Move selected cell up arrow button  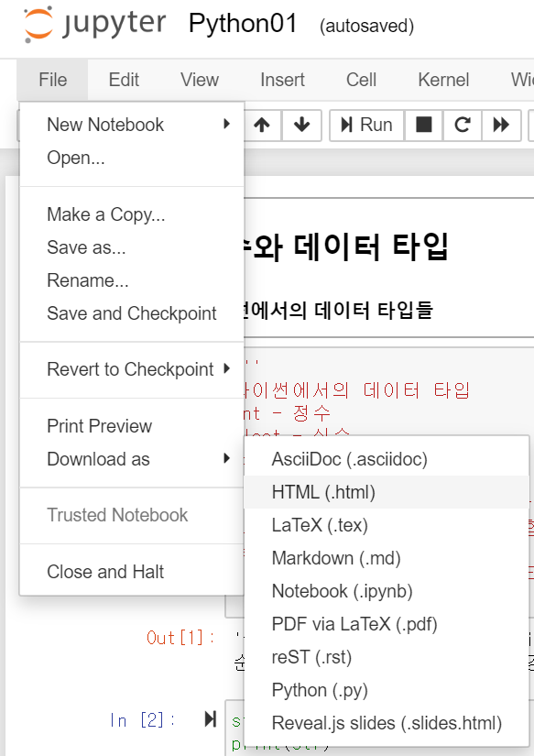(x=262, y=125)
